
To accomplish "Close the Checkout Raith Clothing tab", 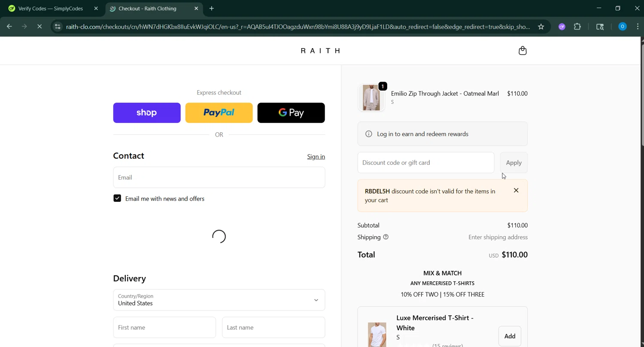I will [196, 9].
